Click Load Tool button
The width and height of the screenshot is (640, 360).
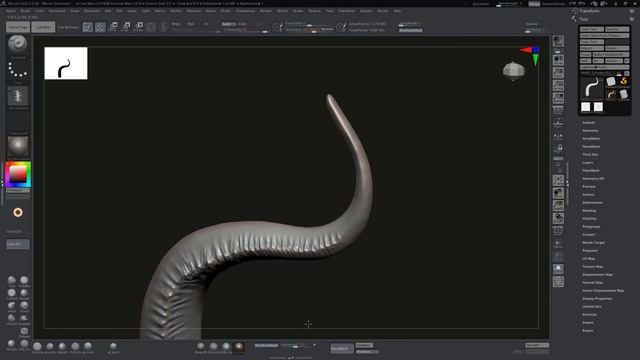pyautogui.click(x=591, y=29)
